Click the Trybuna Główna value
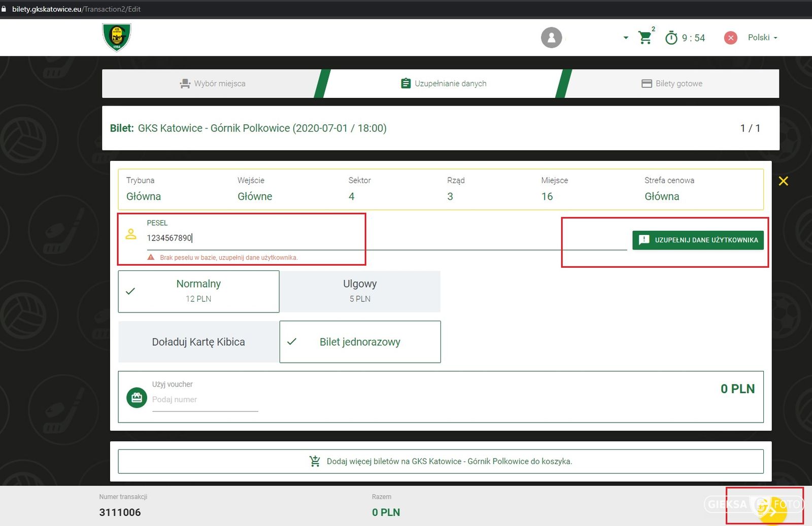Screen dimensions: 812x526 [x=144, y=197]
